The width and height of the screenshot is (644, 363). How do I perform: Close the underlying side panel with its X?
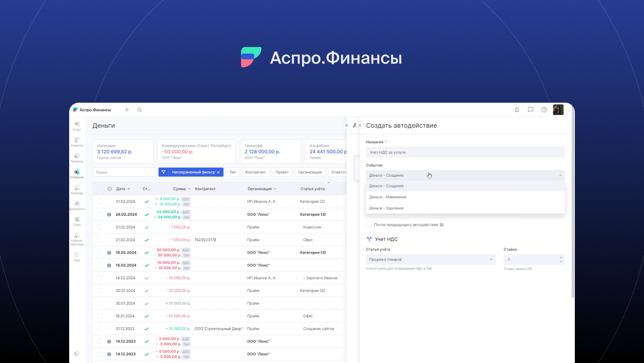(346, 125)
